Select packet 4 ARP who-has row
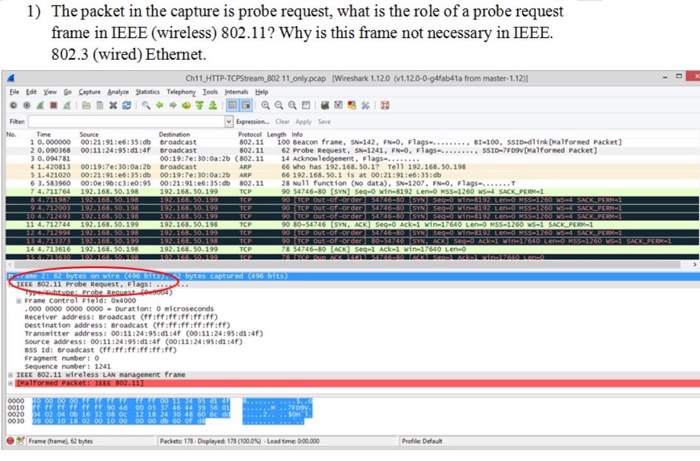Viewport: 700px width, 461px height. [352, 167]
